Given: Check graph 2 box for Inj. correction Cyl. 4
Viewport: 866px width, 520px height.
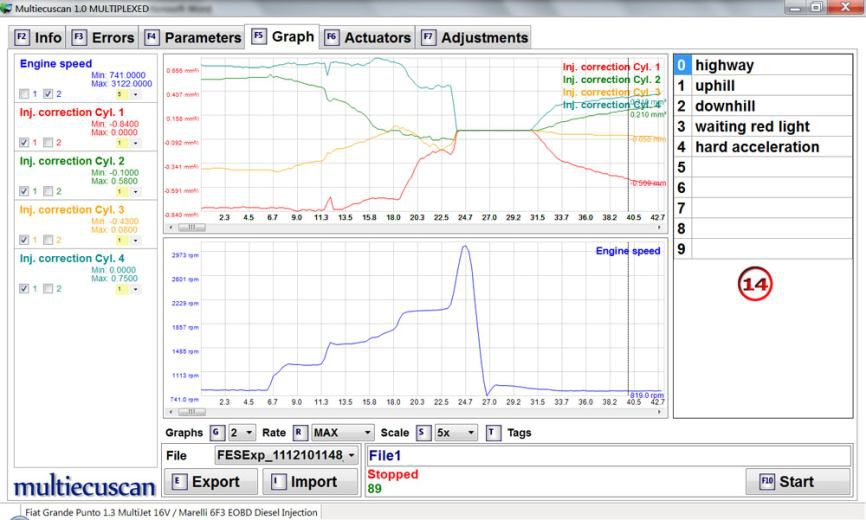Looking at the screenshot, I should click(x=46, y=288).
